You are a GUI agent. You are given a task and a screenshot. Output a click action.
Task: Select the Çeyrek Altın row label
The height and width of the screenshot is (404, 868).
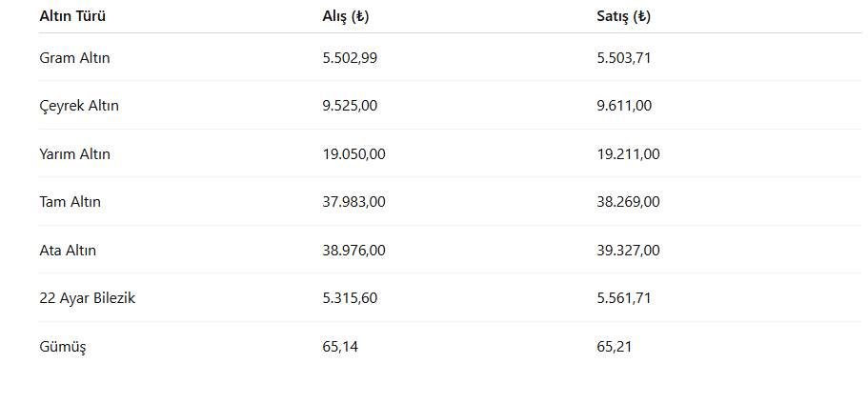(79, 106)
